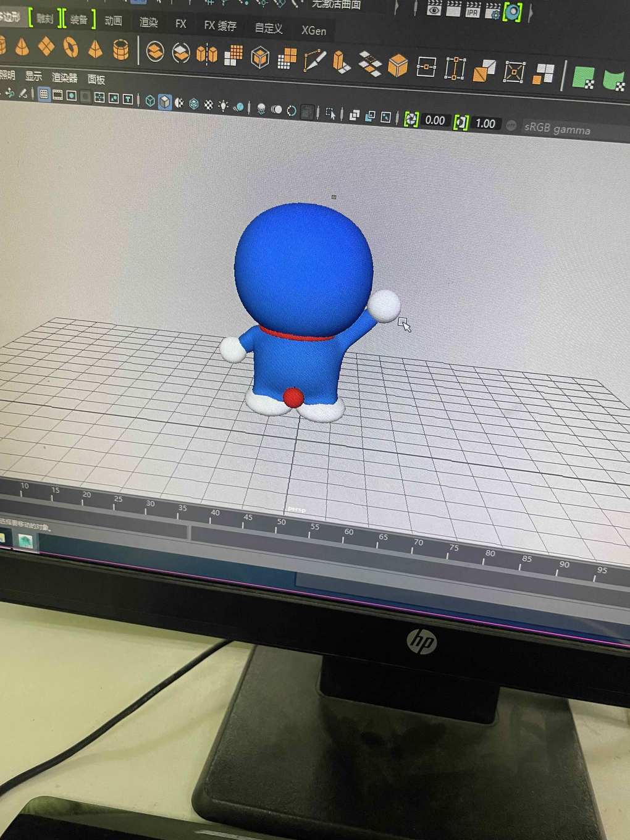The width and height of the screenshot is (630, 840).
Task: Toggle the field chart viewport button
Action: click(x=99, y=97)
